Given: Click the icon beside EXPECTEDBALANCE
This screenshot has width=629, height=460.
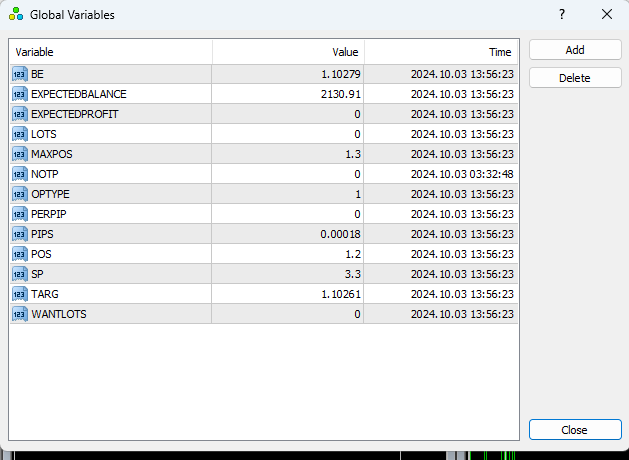Looking at the screenshot, I should click(20, 94).
